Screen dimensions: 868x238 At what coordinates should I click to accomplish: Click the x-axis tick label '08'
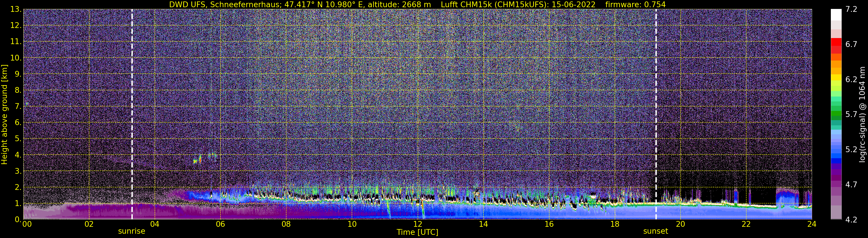(286, 224)
